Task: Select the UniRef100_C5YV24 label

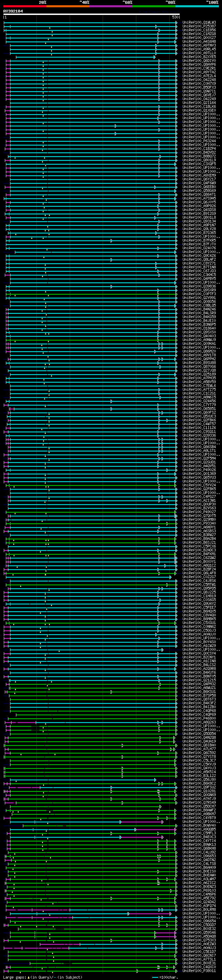Action: 199,485
